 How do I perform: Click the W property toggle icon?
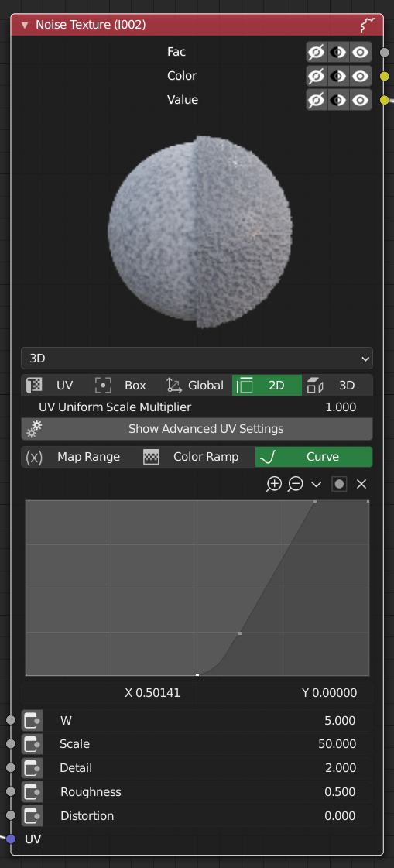tap(32, 720)
